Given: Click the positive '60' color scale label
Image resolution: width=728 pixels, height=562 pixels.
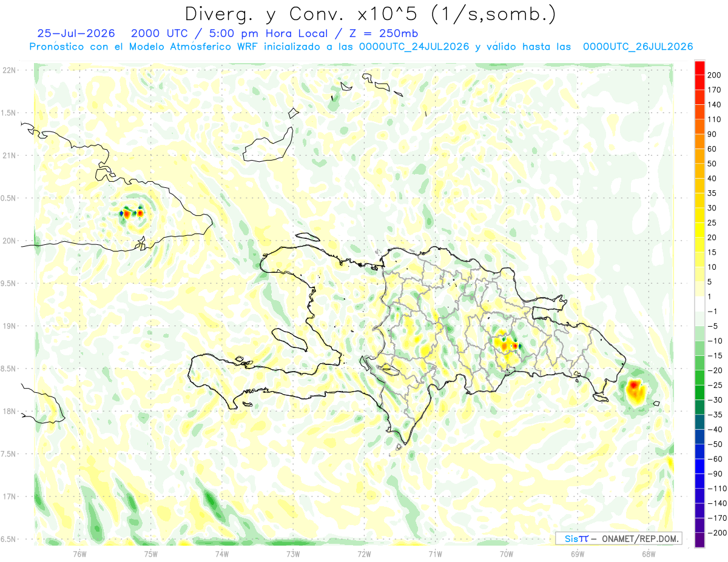Looking at the screenshot, I should pyautogui.click(x=712, y=149).
